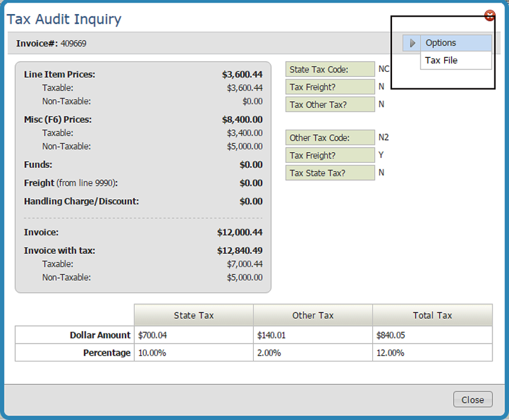Click the Dollar Amount row header
The width and height of the screenshot is (509, 420).
tap(101, 335)
